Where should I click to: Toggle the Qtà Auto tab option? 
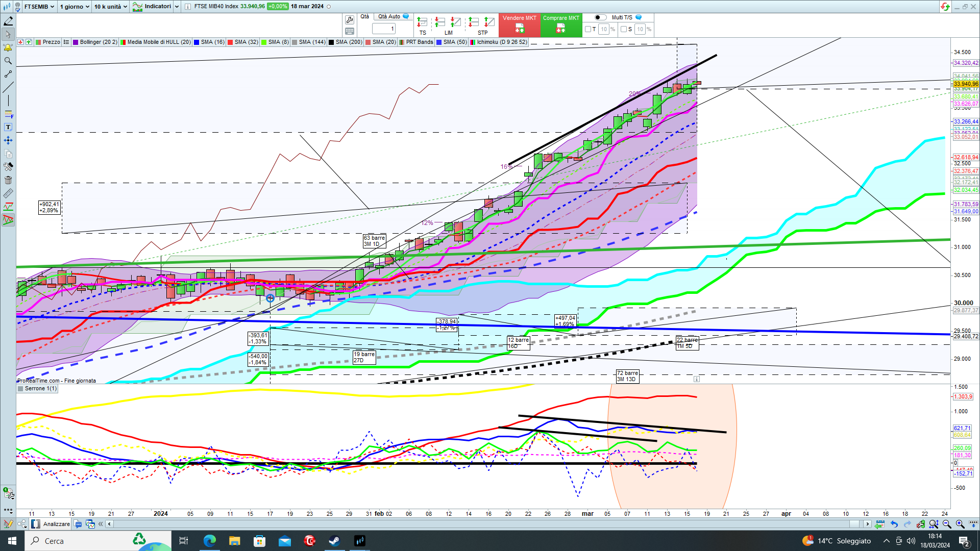pyautogui.click(x=394, y=17)
